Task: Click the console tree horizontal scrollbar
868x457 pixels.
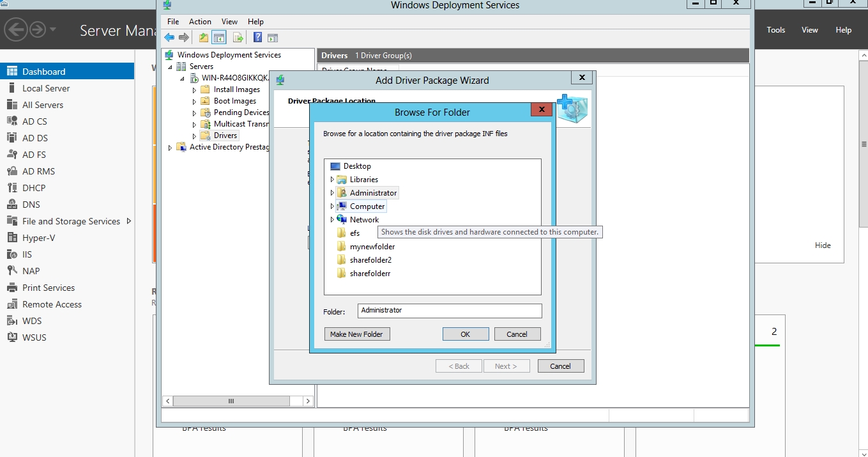Action: point(231,401)
